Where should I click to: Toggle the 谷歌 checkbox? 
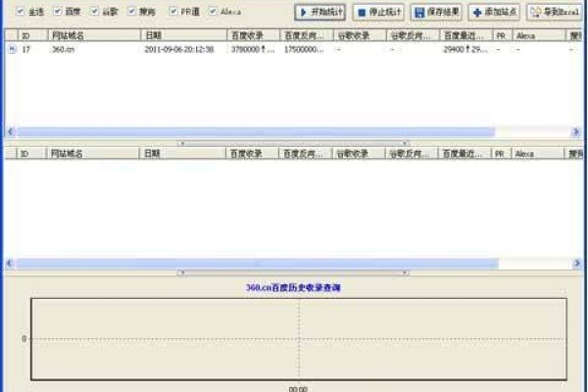(x=94, y=11)
